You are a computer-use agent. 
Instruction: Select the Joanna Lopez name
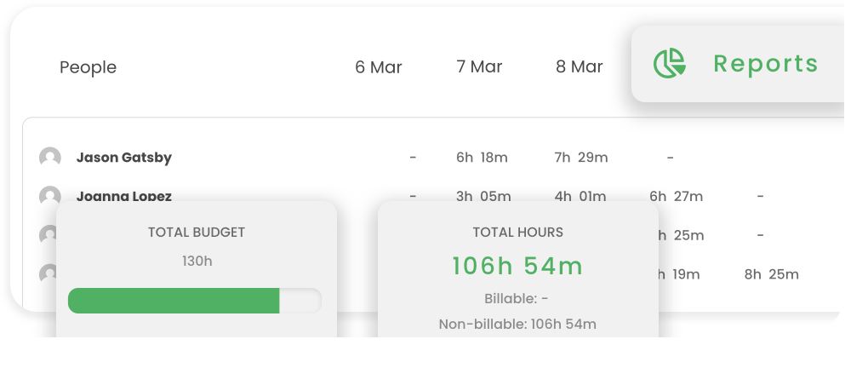click(124, 195)
